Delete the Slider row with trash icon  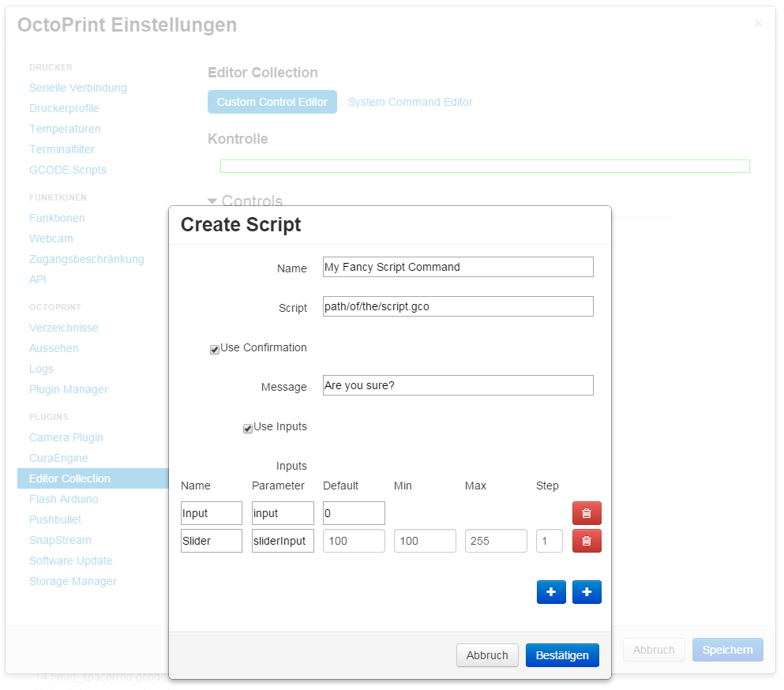[x=587, y=541]
